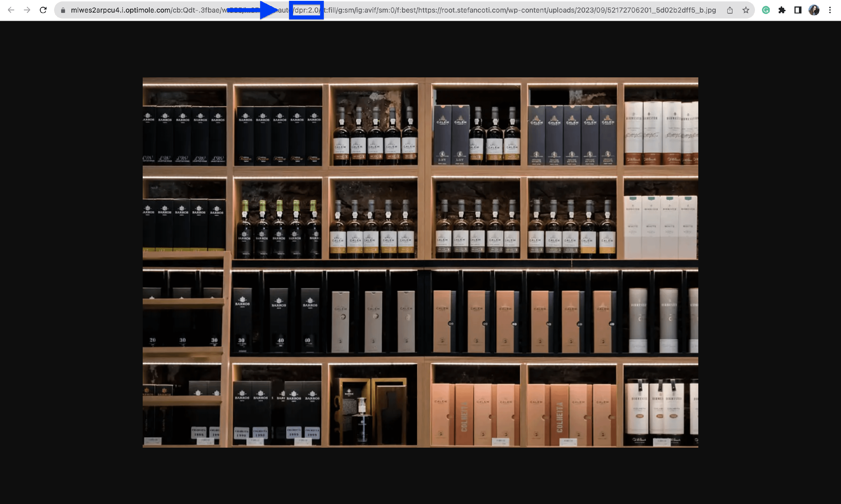This screenshot has height=504, width=841.
Task: Click the highlighted dpr:2.0 URL segment
Action: (306, 10)
